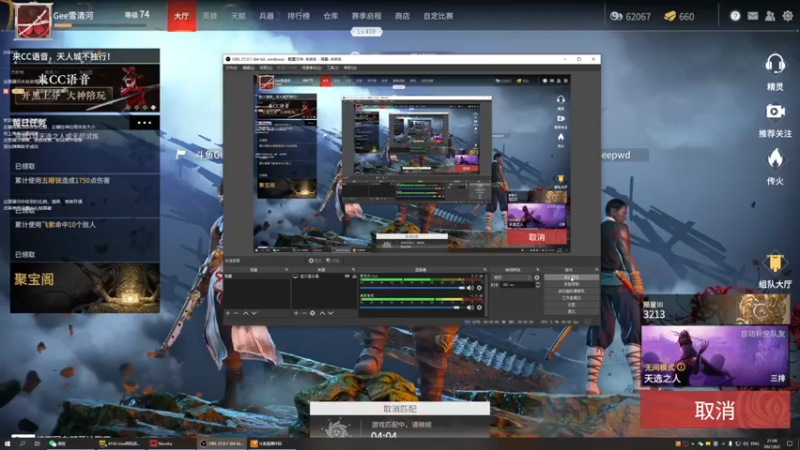This screenshot has width=800, height=450.
Task: Open the 天选之人 game mode selector card
Action: click(714, 356)
